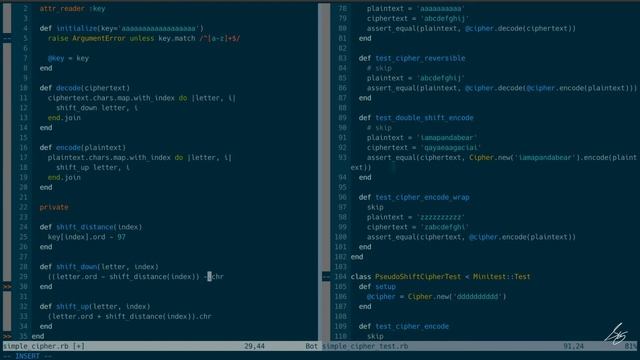Click the -- INSERT -- mode indicator

click(x=27, y=356)
